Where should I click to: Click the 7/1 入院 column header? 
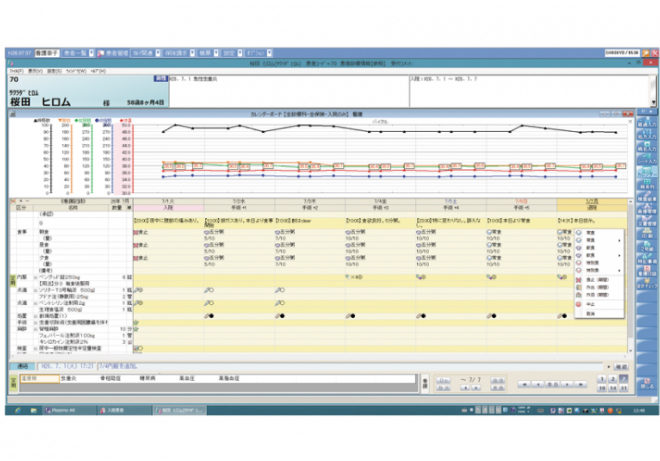click(x=168, y=208)
